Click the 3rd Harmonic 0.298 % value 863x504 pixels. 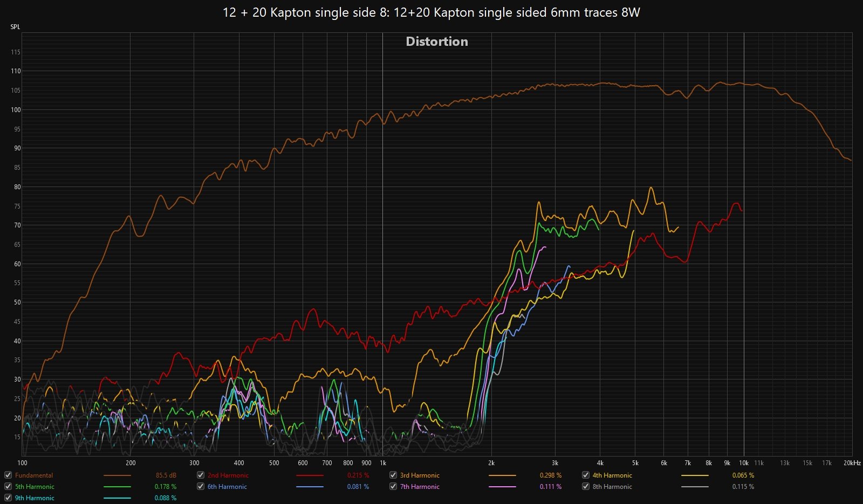[551, 475]
